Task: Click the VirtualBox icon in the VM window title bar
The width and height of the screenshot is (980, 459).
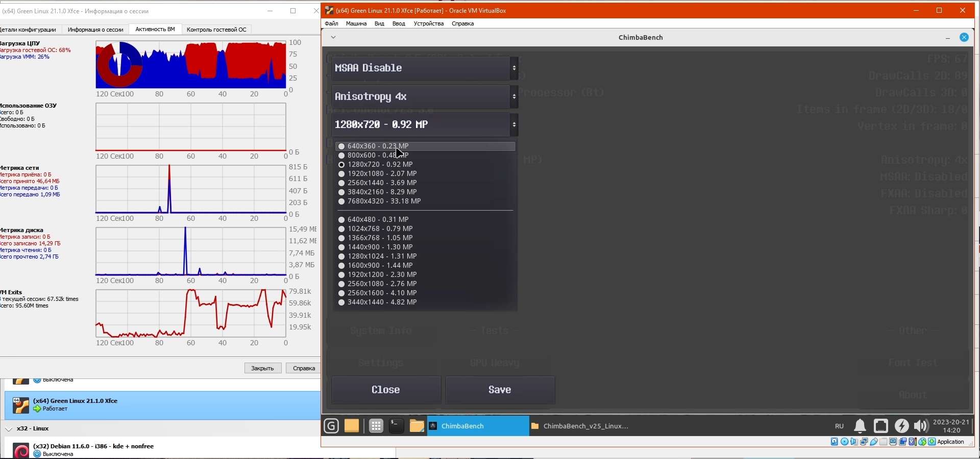Action: tap(329, 10)
